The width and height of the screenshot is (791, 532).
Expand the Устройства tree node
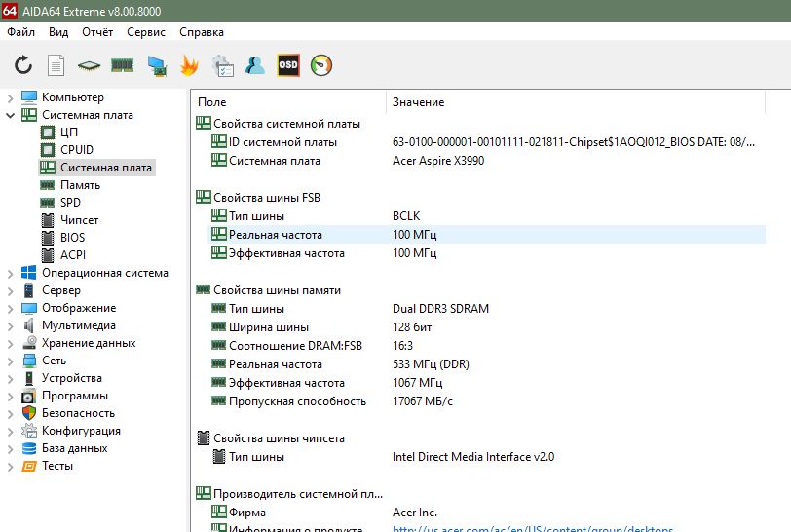[x=10, y=379]
